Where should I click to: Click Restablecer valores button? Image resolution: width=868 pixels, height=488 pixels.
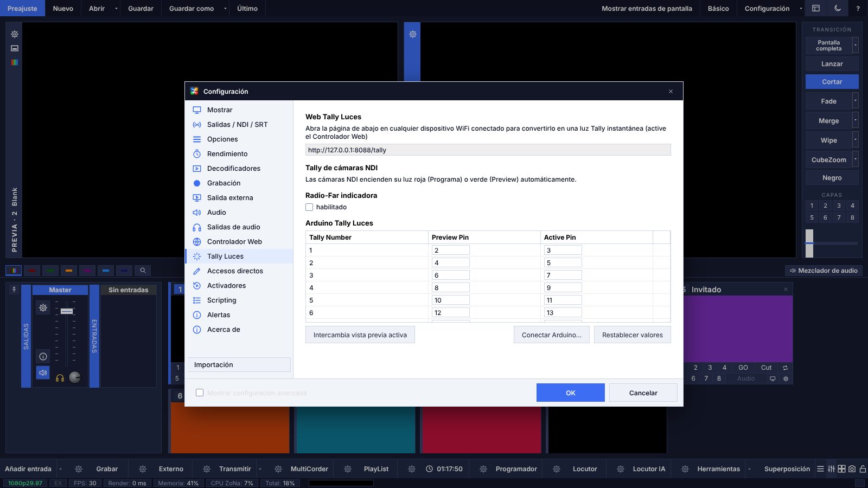click(633, 335)
